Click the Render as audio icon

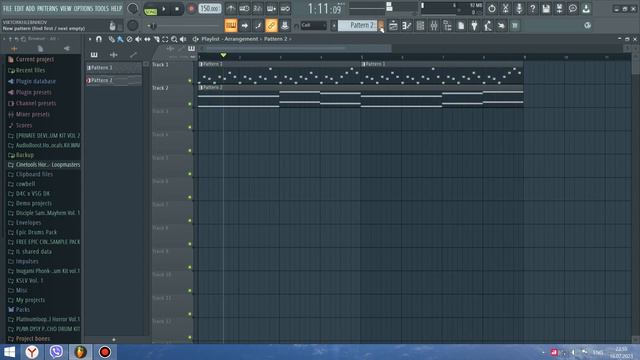(x=559, y=9)
